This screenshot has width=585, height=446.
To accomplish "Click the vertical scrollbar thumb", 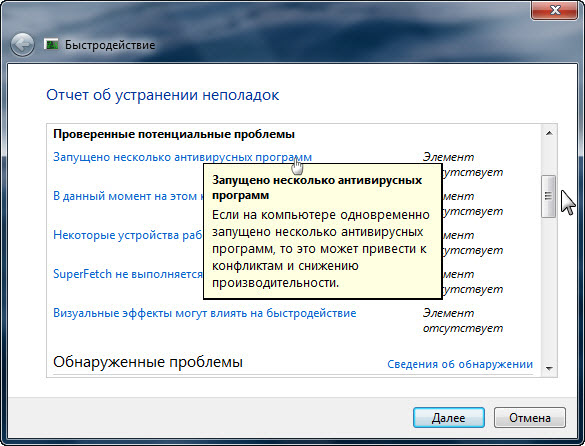I will point(548,196).
